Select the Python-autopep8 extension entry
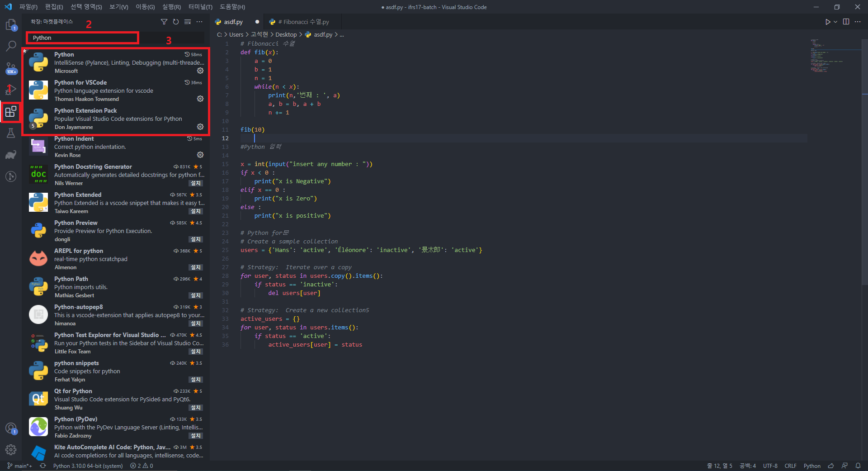This screenshot has height=471, width=868. coord(116,315)
